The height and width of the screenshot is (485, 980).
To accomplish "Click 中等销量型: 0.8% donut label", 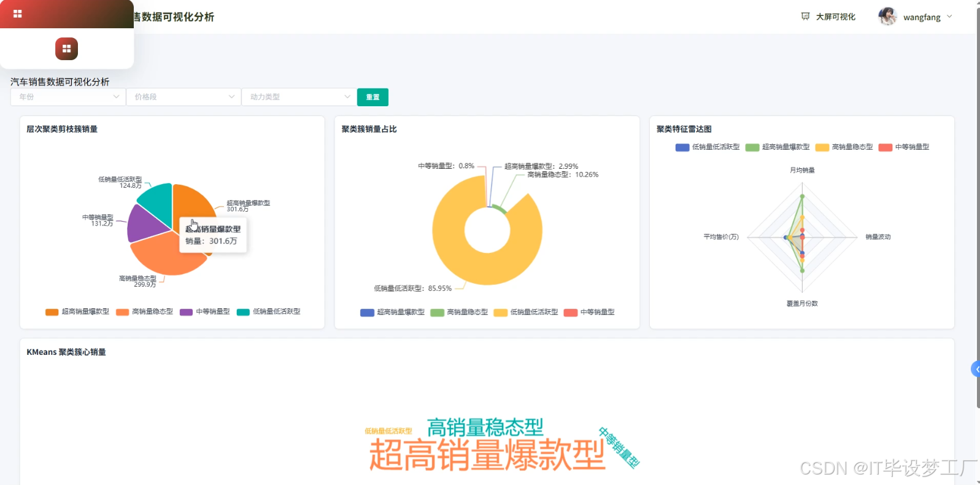I will 446,166.
